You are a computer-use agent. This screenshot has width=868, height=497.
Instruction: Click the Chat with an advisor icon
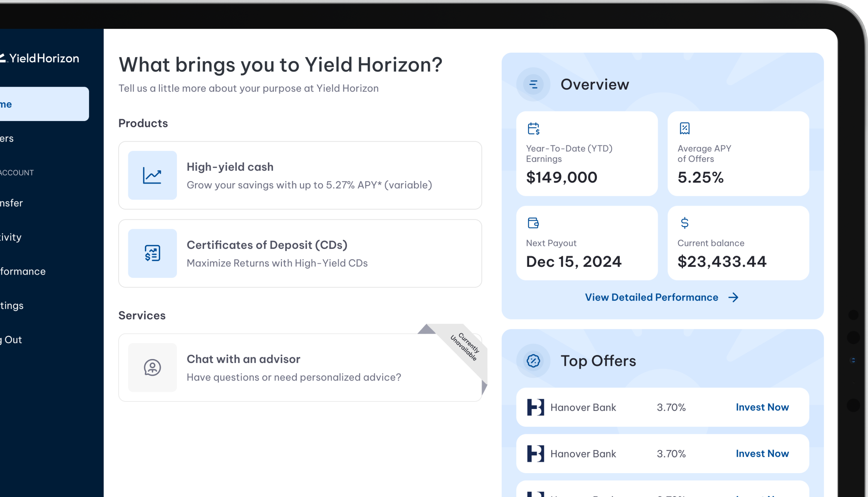(x=152, y=368)
